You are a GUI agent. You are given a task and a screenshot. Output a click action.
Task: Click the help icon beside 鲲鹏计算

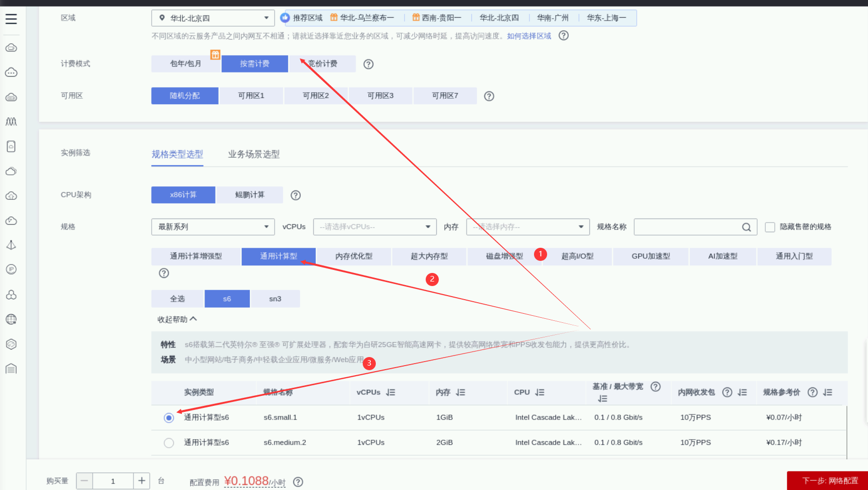click(296, 195)
